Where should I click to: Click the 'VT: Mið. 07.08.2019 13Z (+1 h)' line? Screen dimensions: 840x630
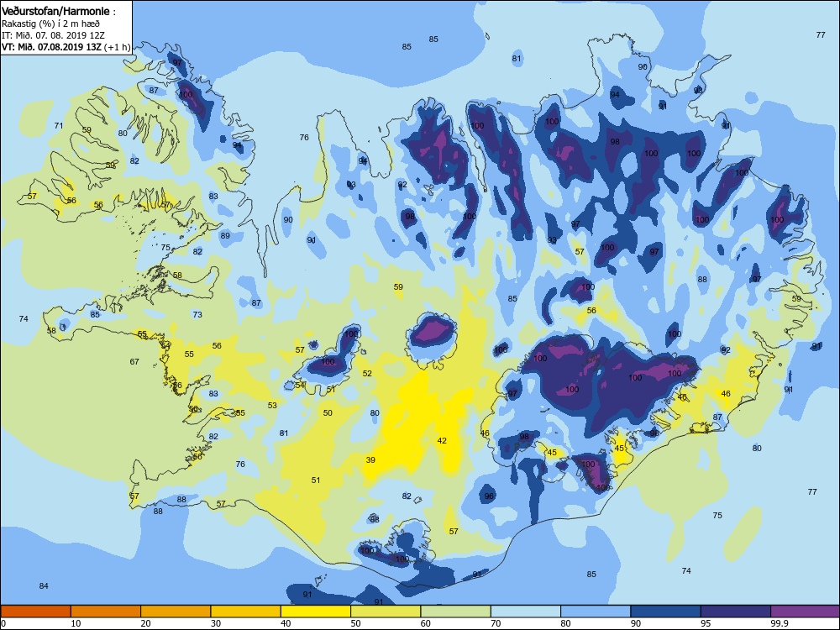pyautogui.click(x=66, y=46)
